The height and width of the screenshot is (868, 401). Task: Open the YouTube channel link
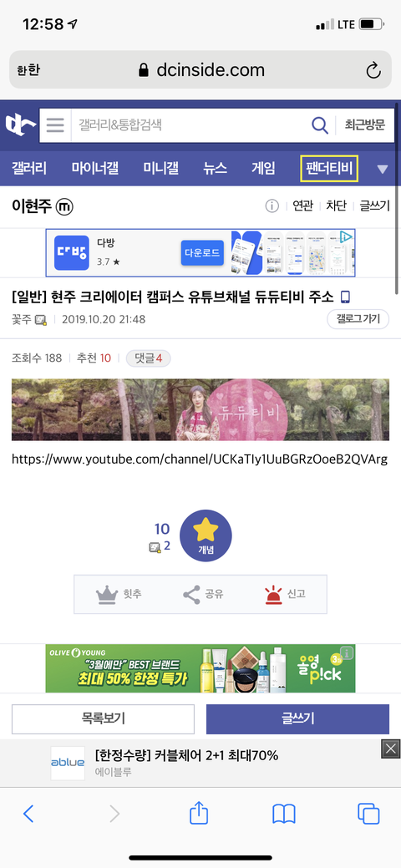coord(200,459)
